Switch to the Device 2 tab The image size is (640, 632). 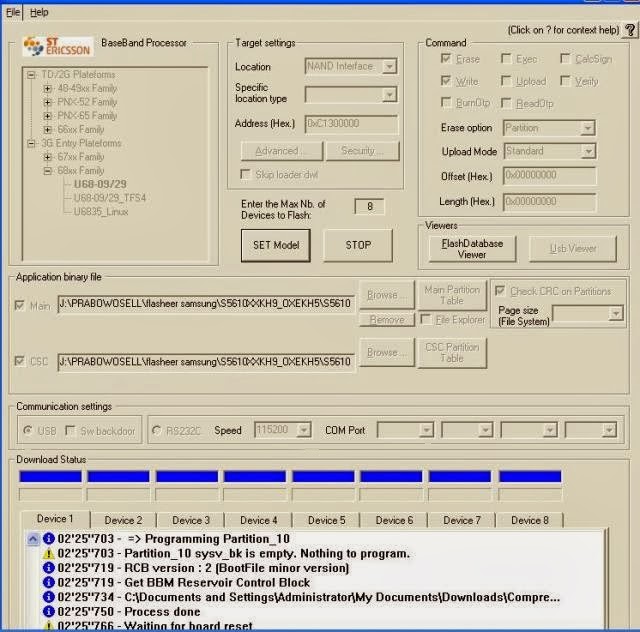coord(123,520)
